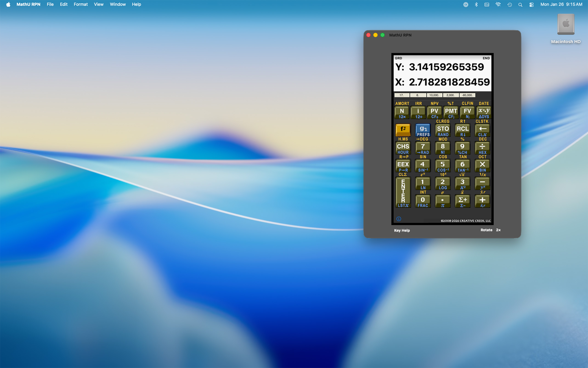The image size is (588, 368).
Task: Click the divide key
Action: point(483,148)
